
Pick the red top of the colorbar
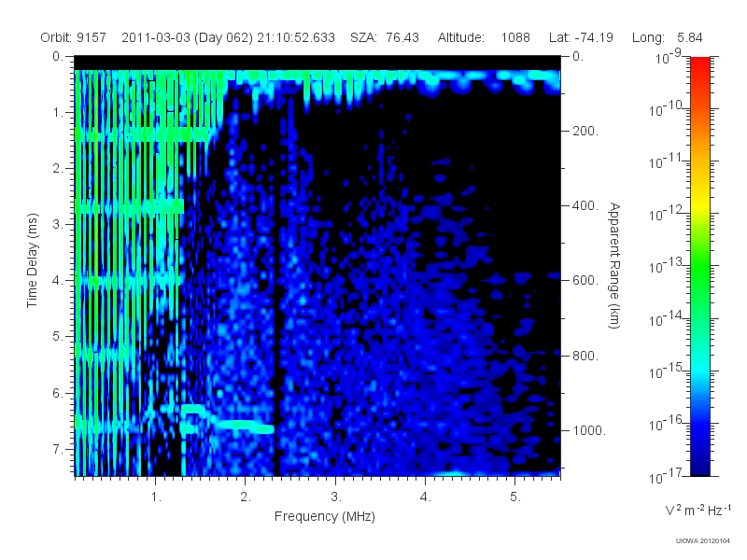(699, 66)
